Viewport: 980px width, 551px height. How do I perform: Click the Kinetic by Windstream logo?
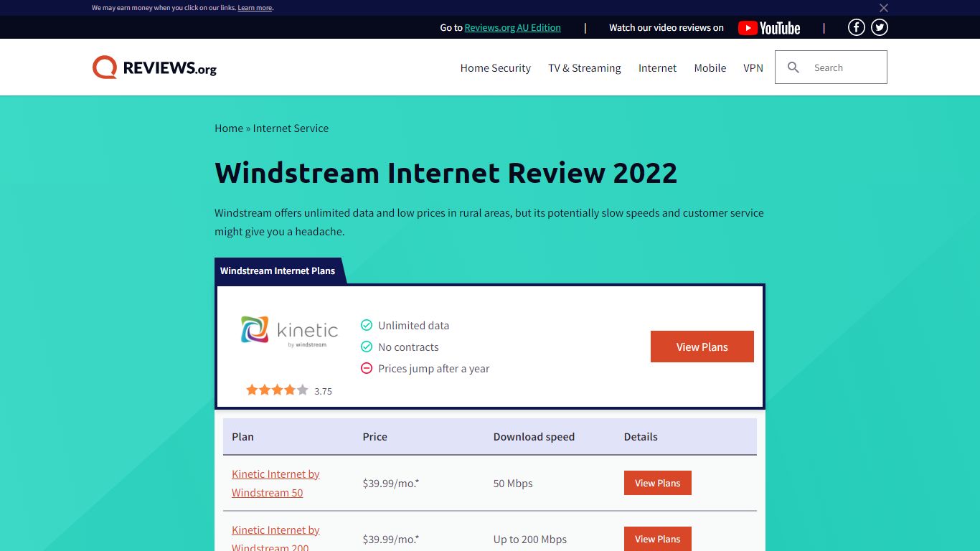click(x=289, y=331)
